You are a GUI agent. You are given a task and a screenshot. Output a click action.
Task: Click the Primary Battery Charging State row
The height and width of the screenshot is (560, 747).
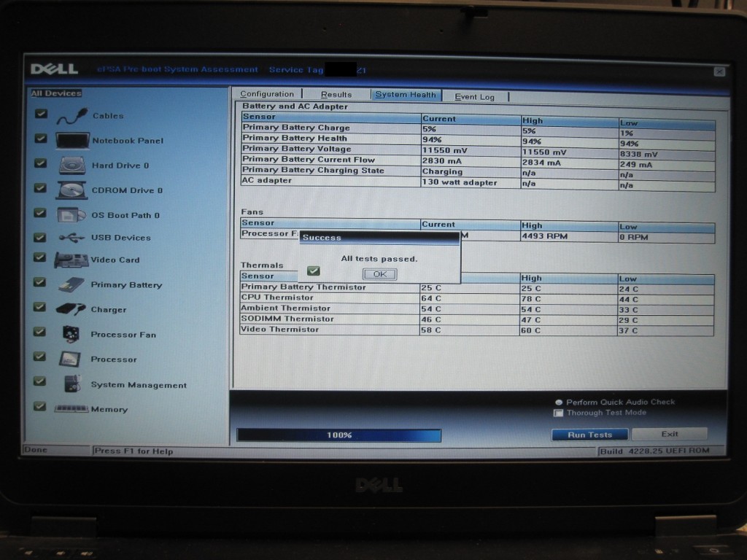(x=479, y=171)
